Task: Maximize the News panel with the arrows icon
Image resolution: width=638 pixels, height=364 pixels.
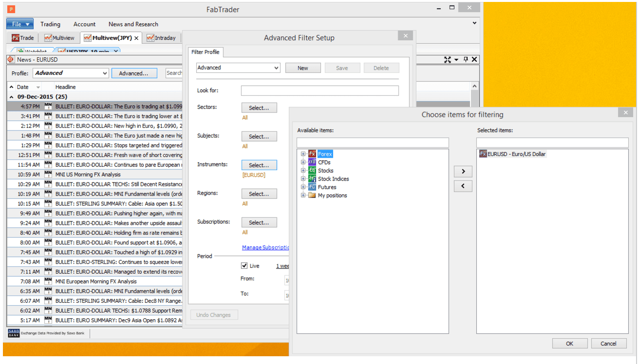Action: [x=448, y=59]
